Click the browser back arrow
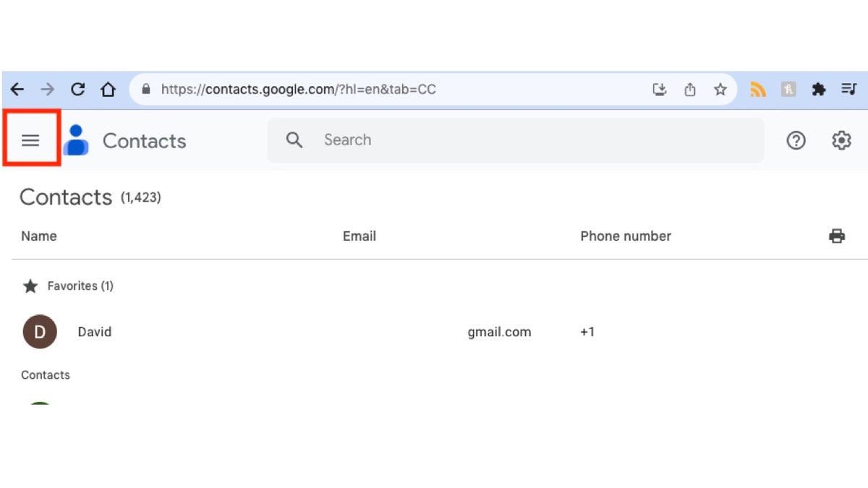The height and width of the screenshot is (488, 868). click(x=17, y=90)
